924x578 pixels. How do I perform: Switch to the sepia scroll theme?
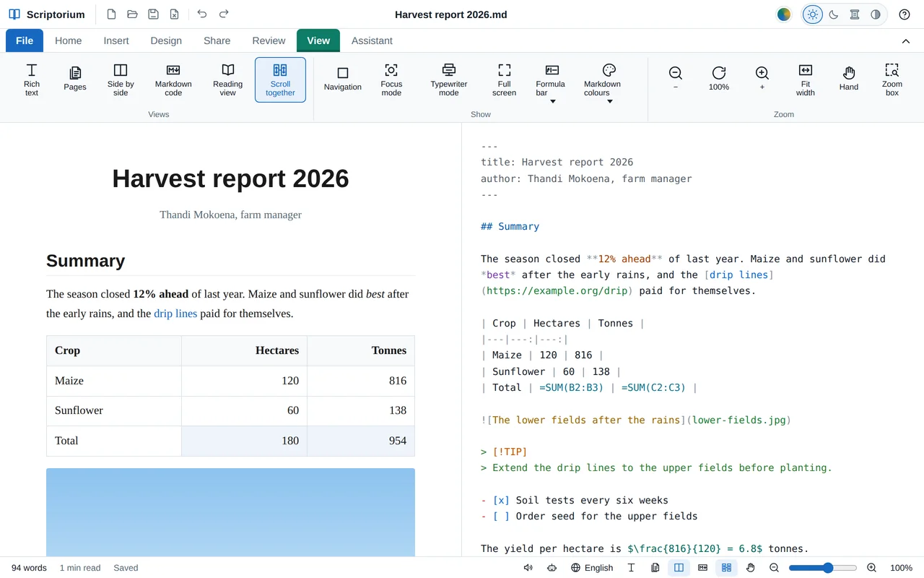pos(855,14)
